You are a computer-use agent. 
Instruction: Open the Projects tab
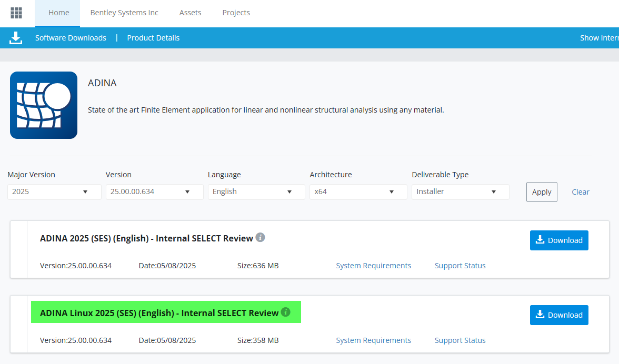(x=236, y=13)
